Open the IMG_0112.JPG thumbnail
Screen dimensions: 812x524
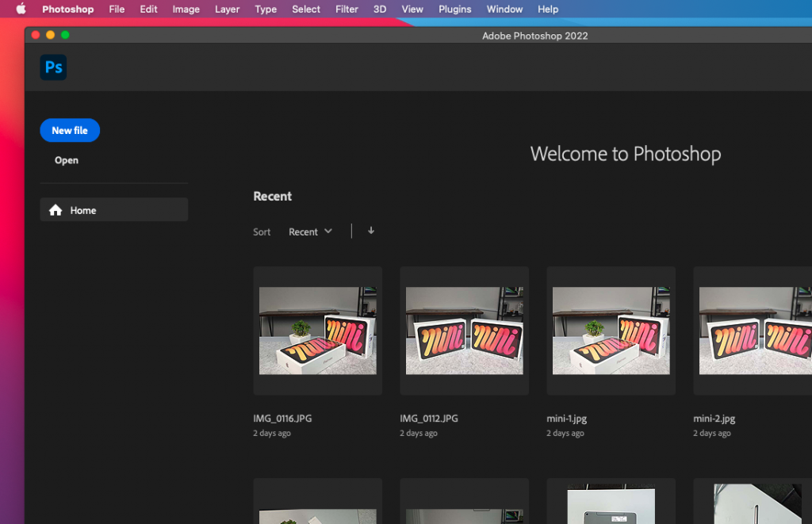click(465, 331)
